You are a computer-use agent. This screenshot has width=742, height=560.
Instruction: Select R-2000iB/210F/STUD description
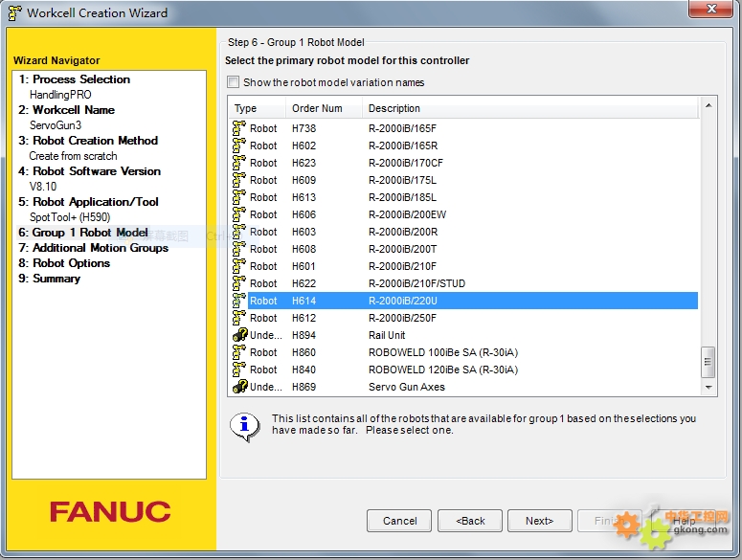click(x=416, y=283)
